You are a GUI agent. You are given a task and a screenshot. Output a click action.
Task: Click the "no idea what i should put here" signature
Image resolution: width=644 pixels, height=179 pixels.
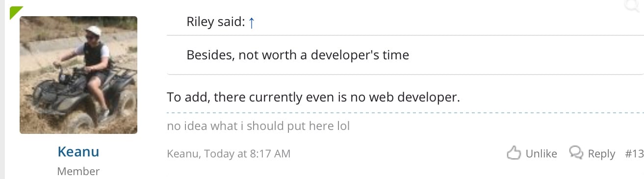coord(258,126)
